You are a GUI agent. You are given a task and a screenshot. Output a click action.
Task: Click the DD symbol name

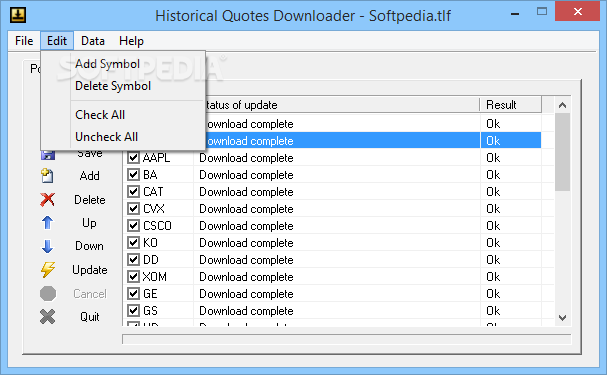[x=151, y=260]
